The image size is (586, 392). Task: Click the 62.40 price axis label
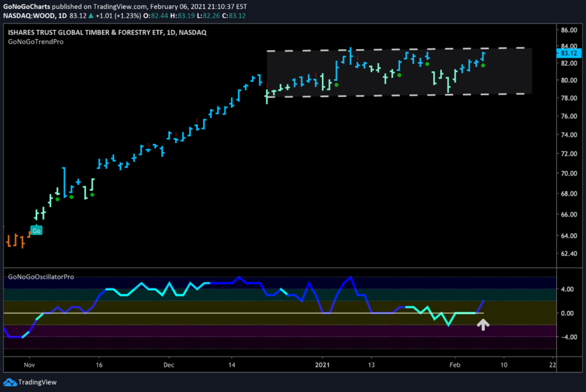click(569, 254)
